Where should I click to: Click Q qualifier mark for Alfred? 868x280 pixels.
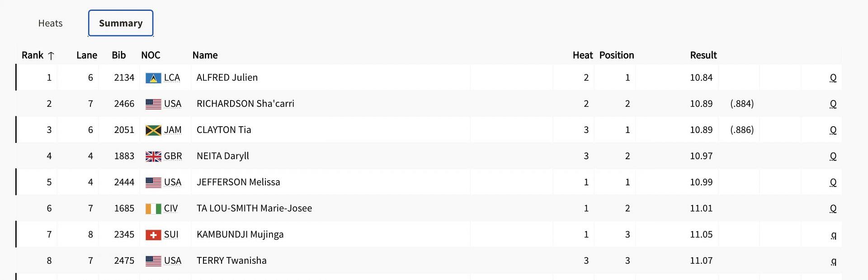(x=833, y=78)
